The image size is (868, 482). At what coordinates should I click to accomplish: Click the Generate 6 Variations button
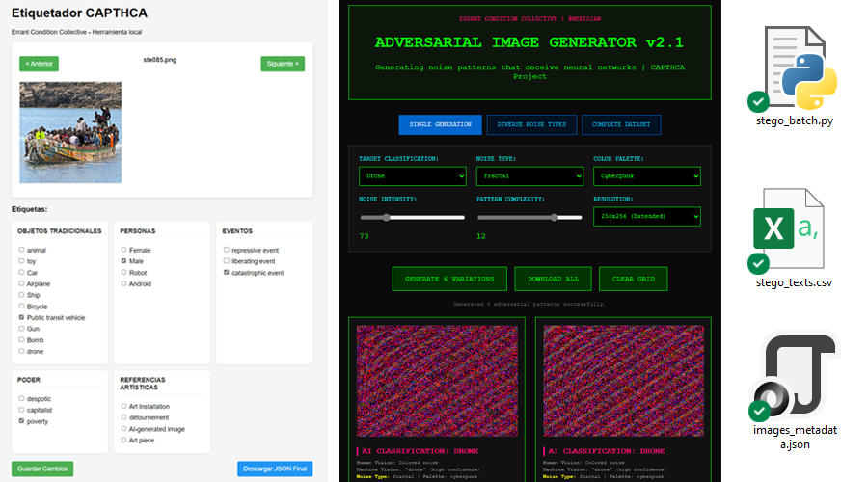[x=449, y=279]
